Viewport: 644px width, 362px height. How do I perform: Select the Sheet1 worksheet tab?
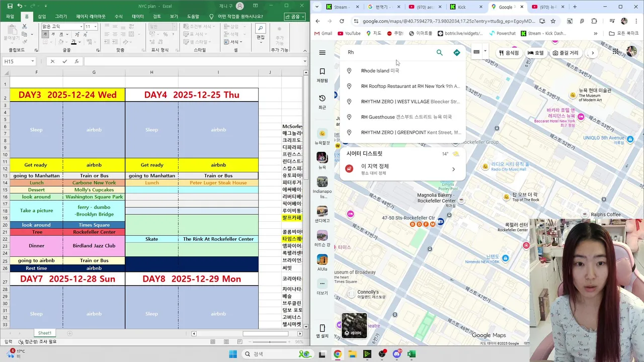[45, 333]
